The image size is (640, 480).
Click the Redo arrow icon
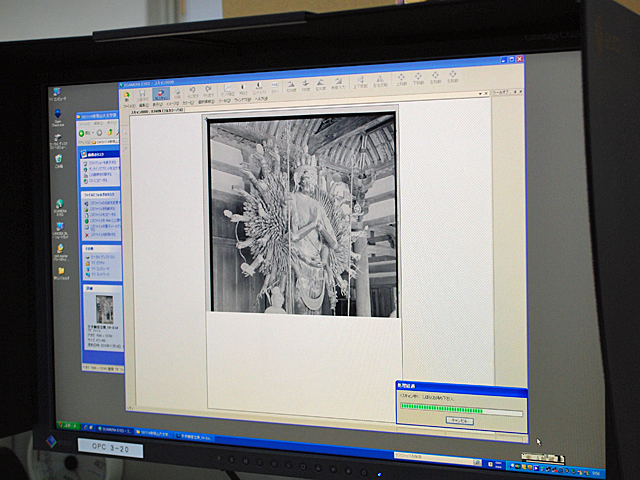click(208, 91)
